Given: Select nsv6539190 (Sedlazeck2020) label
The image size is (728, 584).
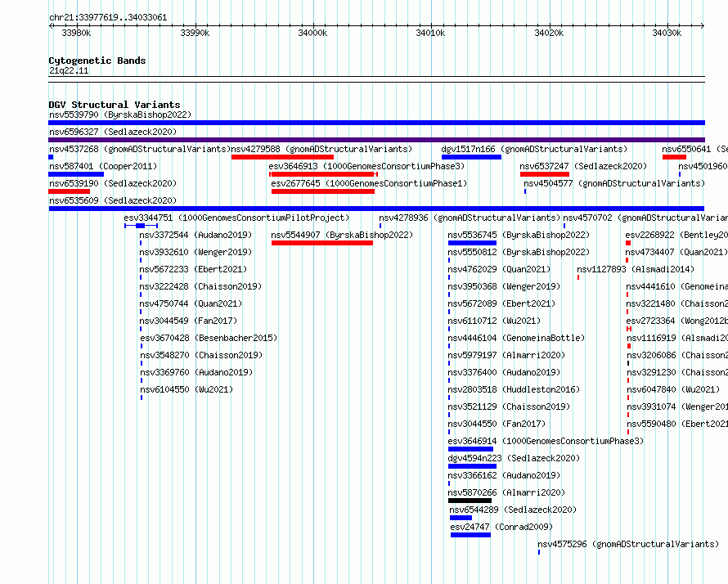Looking at the screenshot, I should (113, 183).
